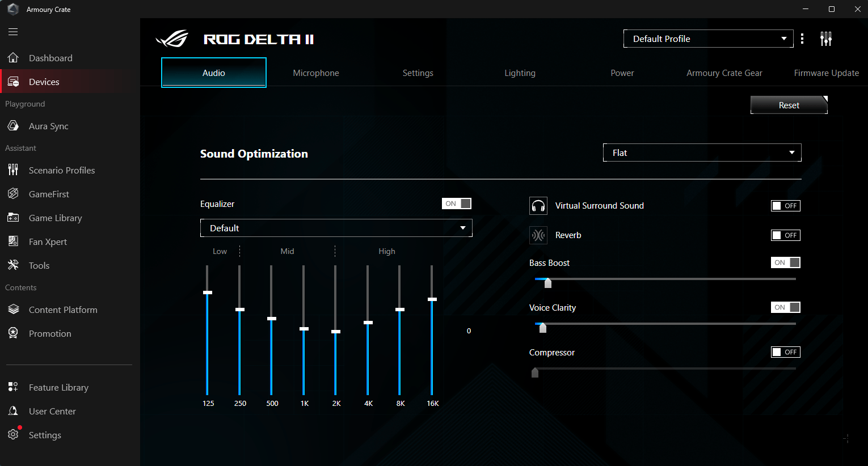Open Fan Xpert in the sidebar

[48, 242]
